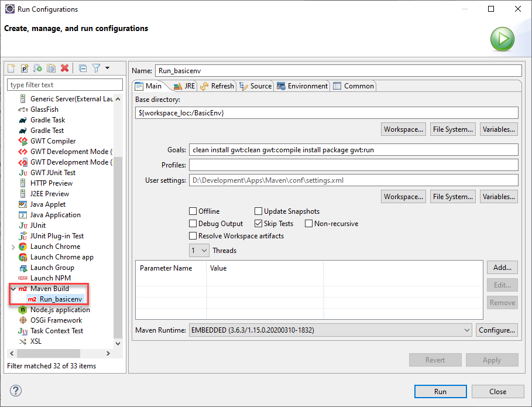The height and width of the screenshot is (407, 532).
Task: Click the New prototype configuration icon
Action: point(25,69)
